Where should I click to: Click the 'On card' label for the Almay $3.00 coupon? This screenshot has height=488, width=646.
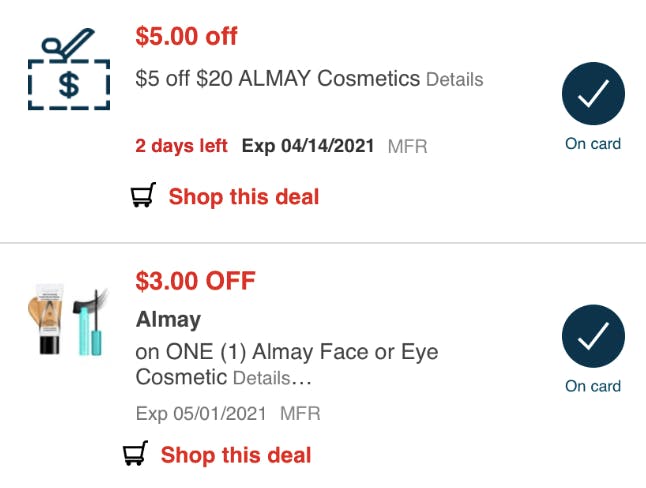(x=593, y=386)
